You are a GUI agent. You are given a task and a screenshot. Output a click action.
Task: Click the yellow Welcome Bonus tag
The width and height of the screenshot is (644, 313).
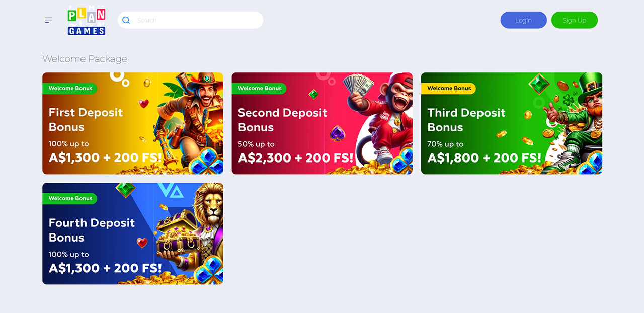click(x=448, y=88)
